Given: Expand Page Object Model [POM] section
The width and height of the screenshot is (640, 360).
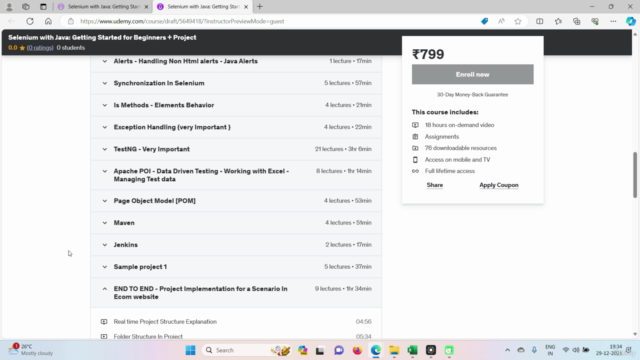Looking at the screenshot, I should (x=236, y=201).
